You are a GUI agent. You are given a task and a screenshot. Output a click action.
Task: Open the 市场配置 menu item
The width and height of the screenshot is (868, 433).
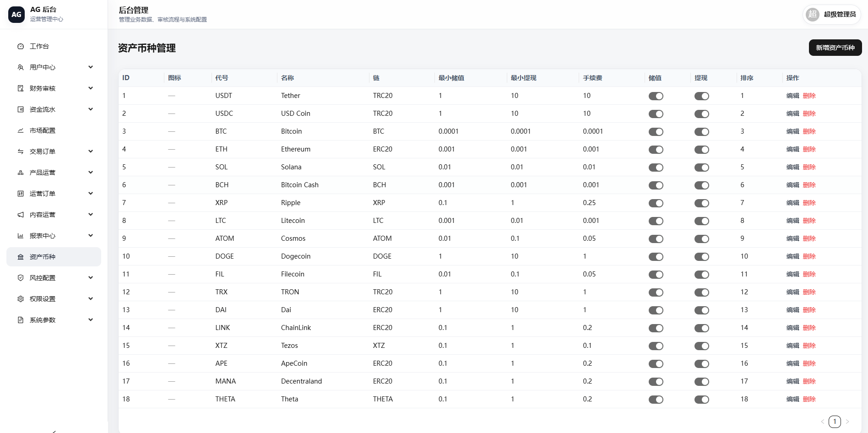coord(54,130)
